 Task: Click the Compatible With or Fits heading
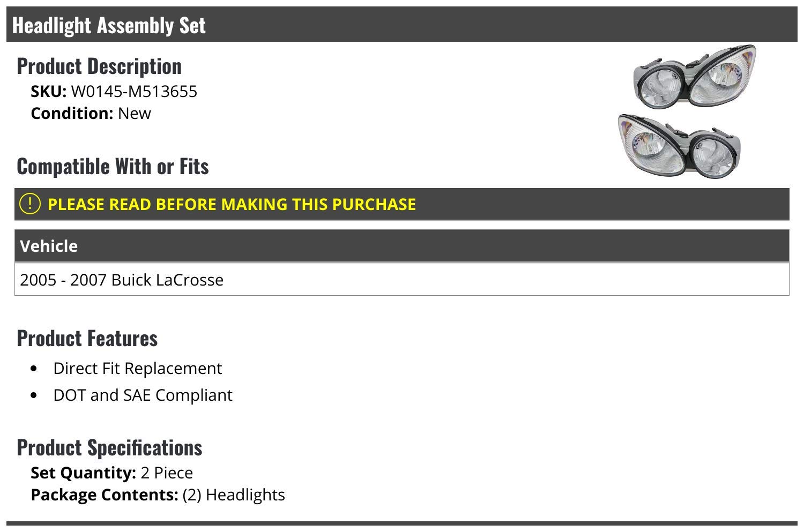pyautogui.click(x=113, y=166)
